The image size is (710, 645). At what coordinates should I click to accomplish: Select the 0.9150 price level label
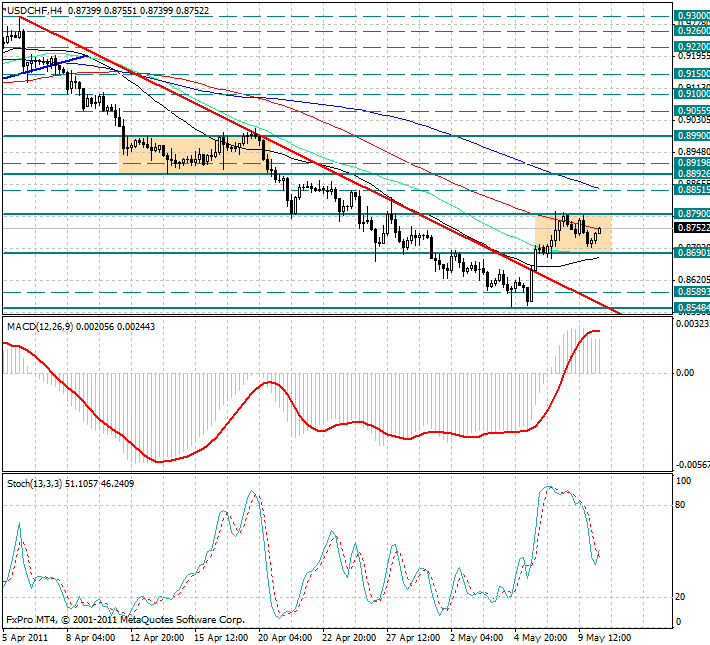tap(692, 73)
